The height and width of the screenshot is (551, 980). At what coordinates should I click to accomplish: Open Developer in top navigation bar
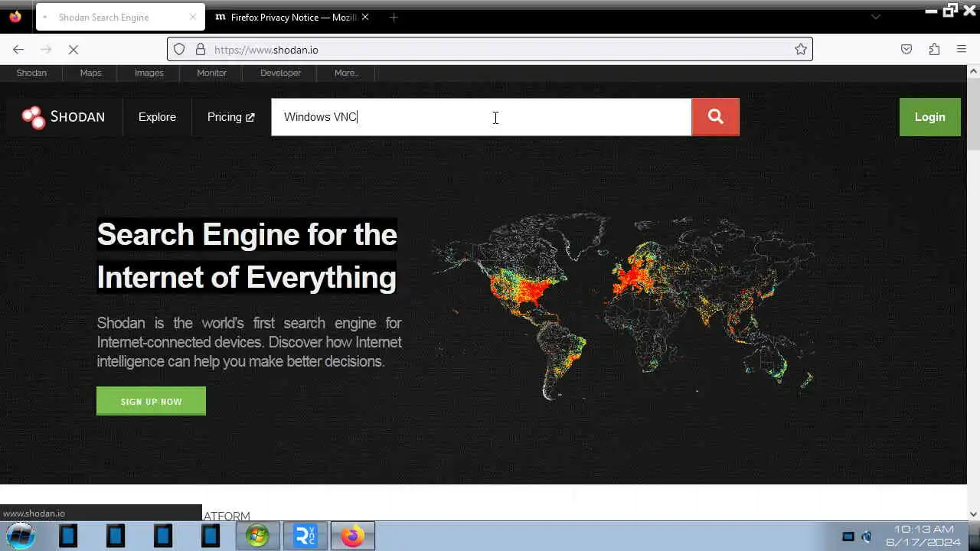tap(280, 73)
